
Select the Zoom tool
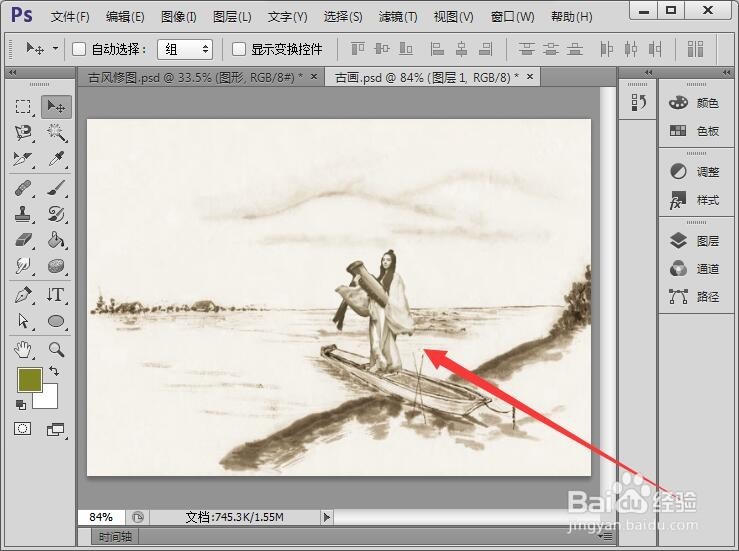coord(56,350)
